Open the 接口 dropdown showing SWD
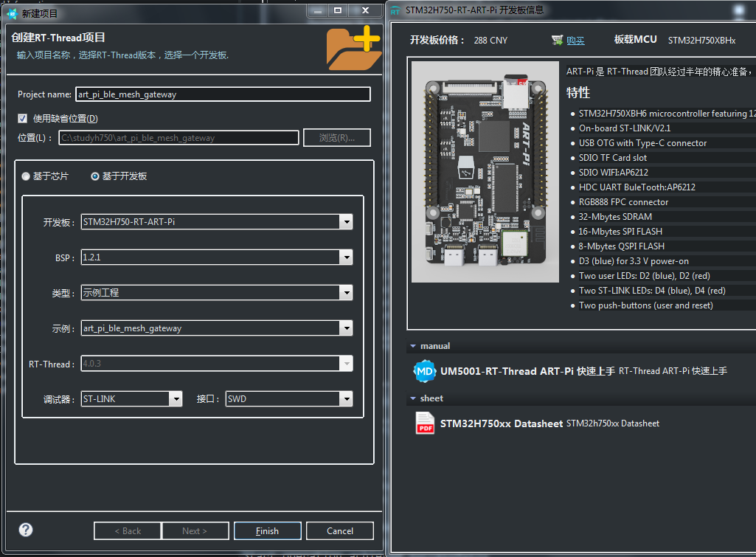Screen dimensions: 756x557 345,398
